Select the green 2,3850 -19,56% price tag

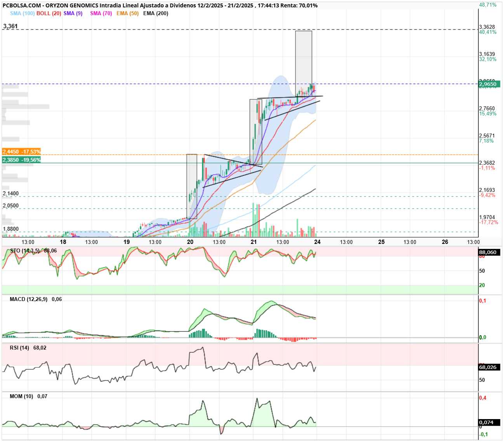(x=21, y=160)
